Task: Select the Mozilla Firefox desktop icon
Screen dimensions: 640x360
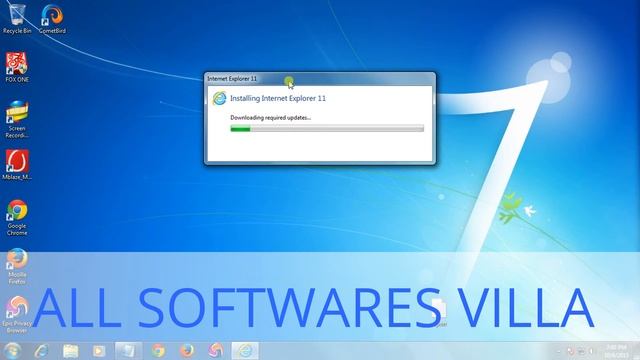Action: point(17,266)
